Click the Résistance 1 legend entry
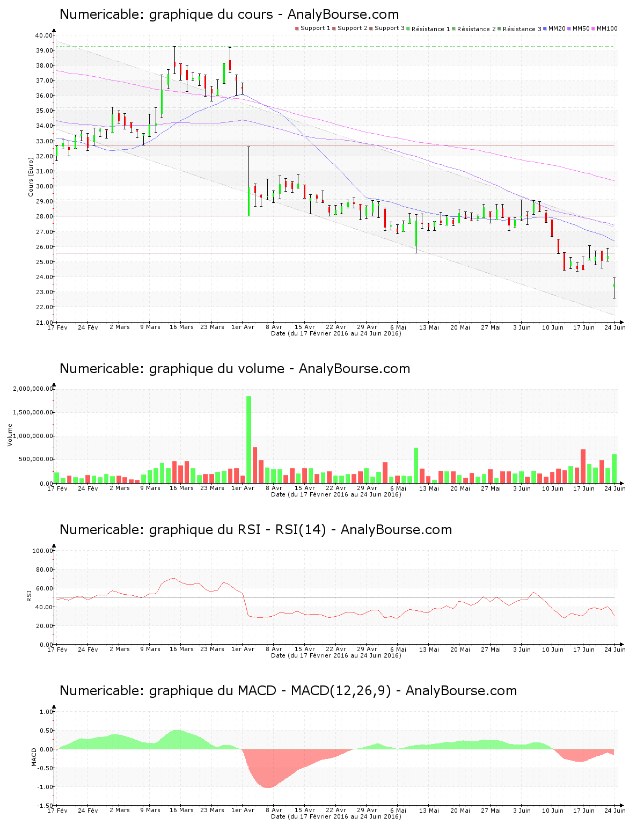Screen dimensions: 644x832 (429, 28)
